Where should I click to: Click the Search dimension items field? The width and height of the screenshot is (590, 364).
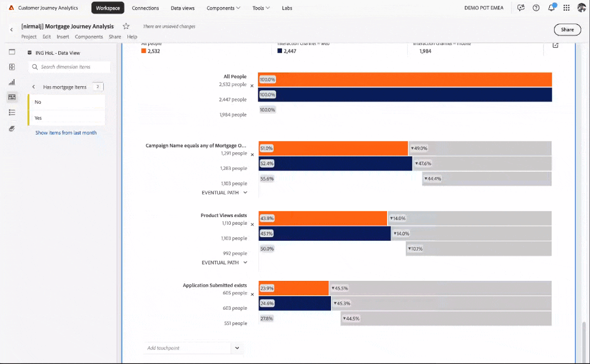[70, 67]
